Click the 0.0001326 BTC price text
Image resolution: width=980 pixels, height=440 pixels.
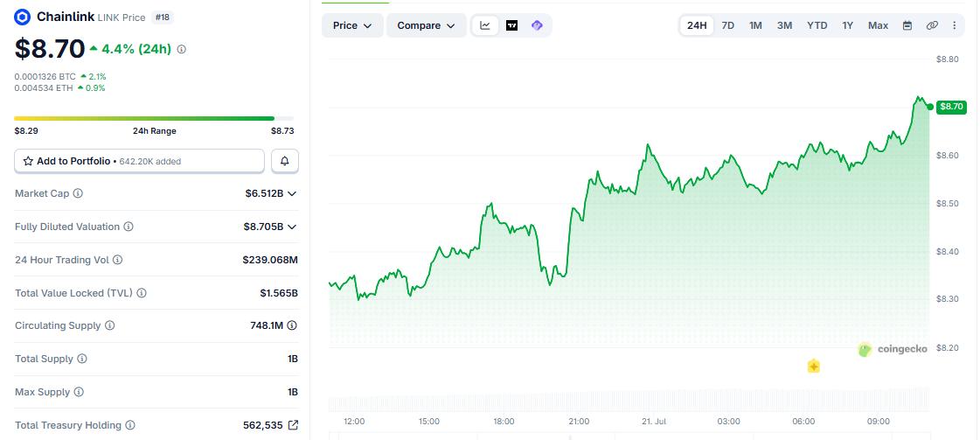[45, 76]
